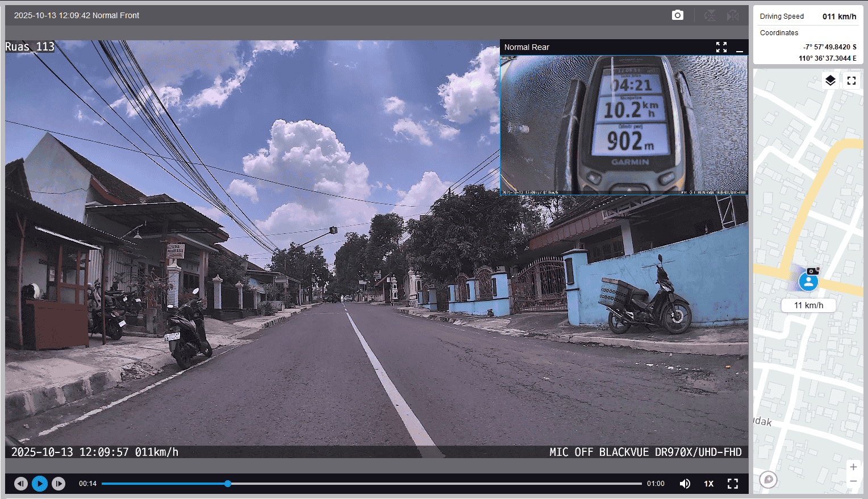This screenshot has height=499, width=868.
Task: Flip the video horizontally
Action: pyautogui.click(x=733, y=15)
